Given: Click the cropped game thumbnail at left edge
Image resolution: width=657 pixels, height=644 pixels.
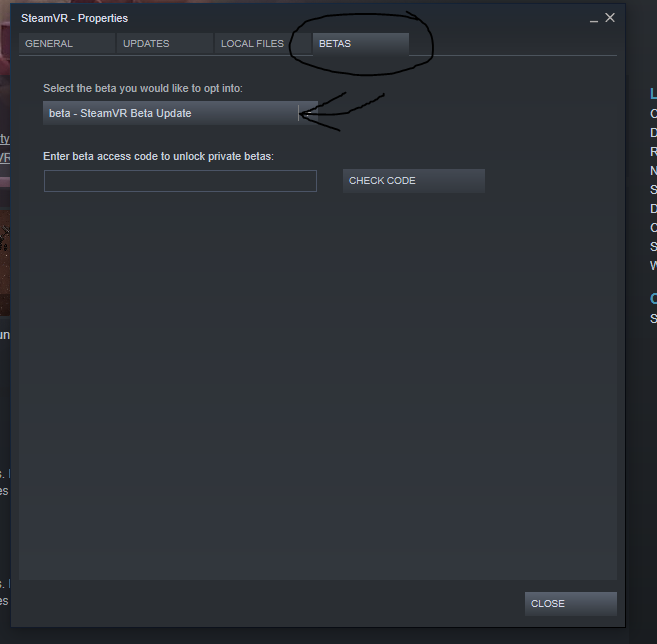Looking at the screenshot, I should (x=5, y=263).
